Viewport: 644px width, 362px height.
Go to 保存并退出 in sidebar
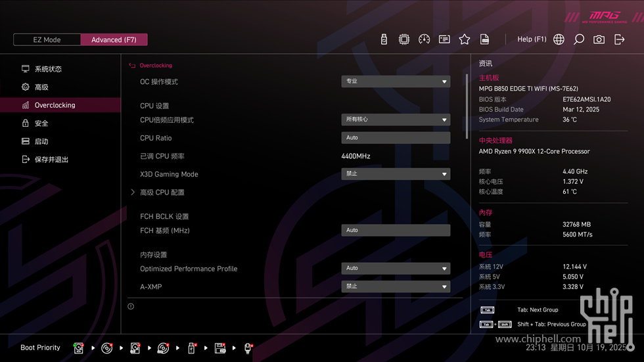[x=51, y=160]
